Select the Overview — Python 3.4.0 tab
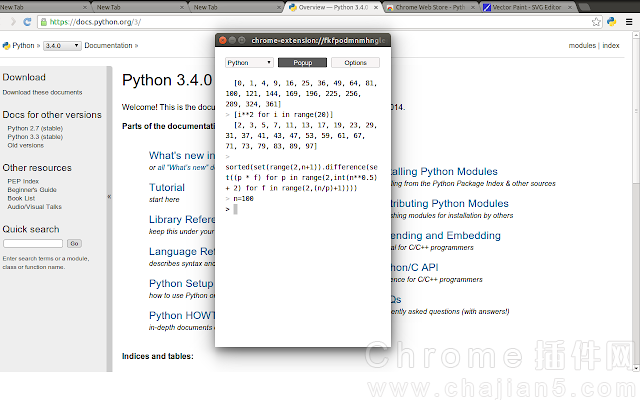The image size is (640, 400). [333, 7]
